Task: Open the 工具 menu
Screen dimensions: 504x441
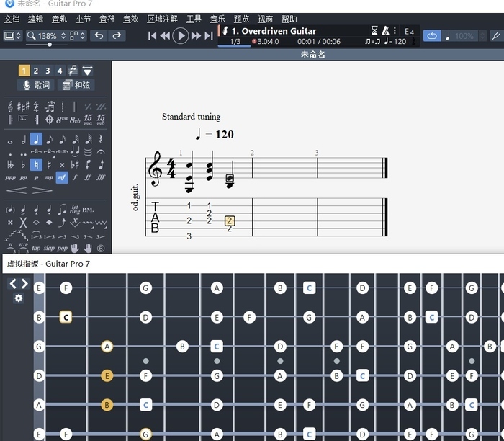Action: pos(194,19)
